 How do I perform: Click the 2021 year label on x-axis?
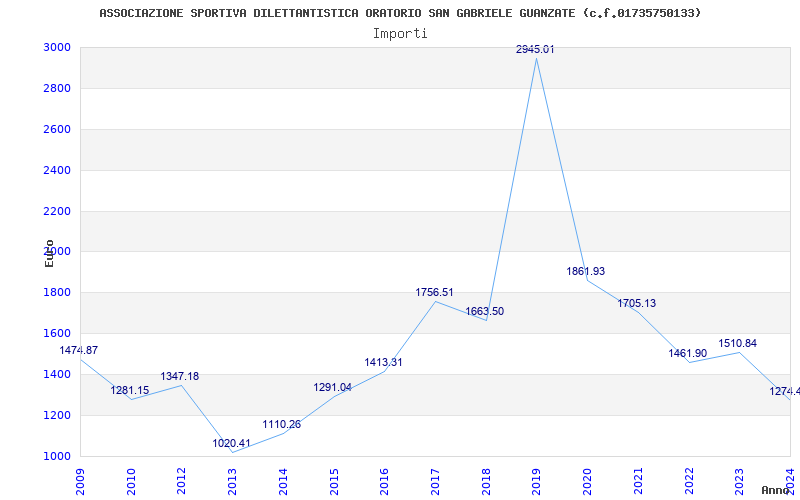(638, 482)
